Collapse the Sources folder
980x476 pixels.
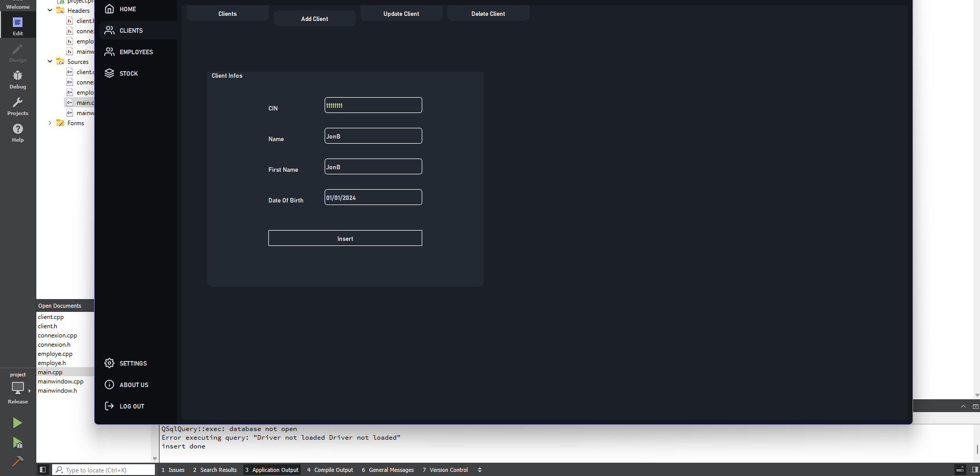pyautogui.click(x=50, y=61)
